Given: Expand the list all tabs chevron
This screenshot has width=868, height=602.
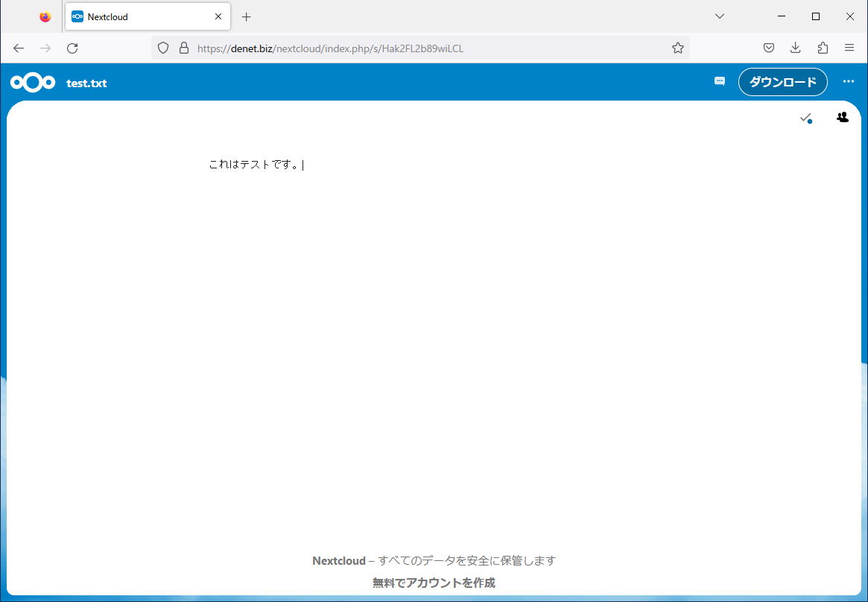Looking at the screenshot, I should pyautogui.click(x=720, y=16).
